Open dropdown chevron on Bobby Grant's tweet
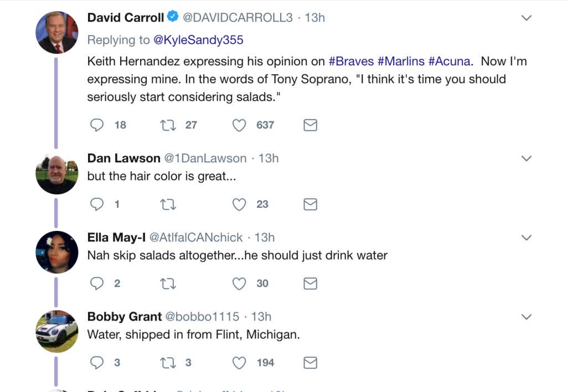Image resolution: width=567 pixels, height=392 pixels. click(x=527, y=317)
